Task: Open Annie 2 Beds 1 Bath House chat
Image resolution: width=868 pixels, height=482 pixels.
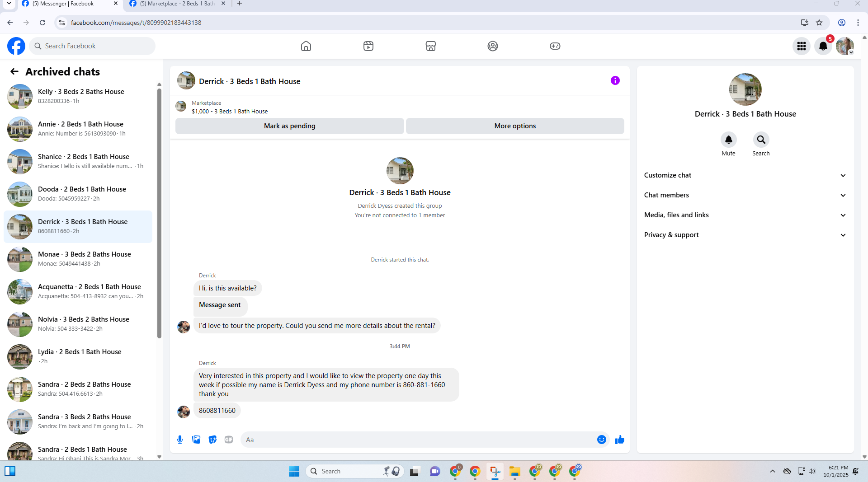Action: click(78, 129)
